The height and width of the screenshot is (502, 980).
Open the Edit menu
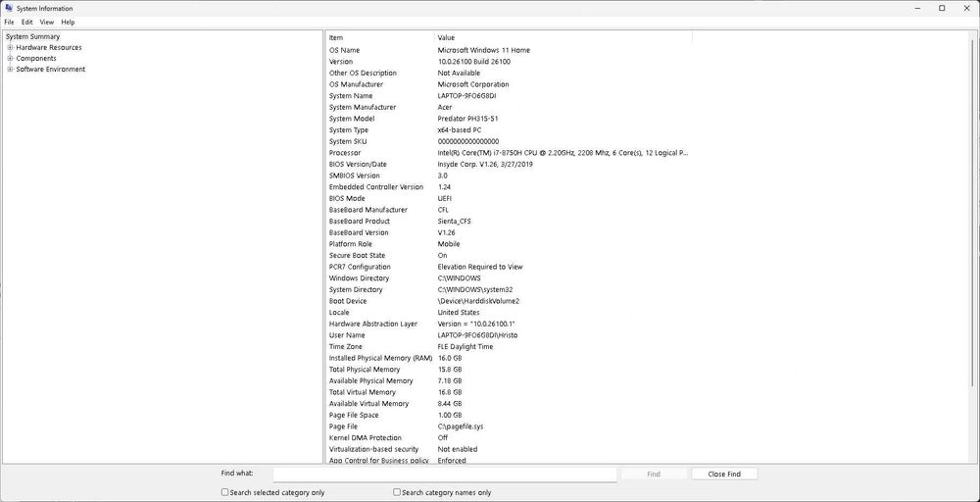tap(26, 22)
